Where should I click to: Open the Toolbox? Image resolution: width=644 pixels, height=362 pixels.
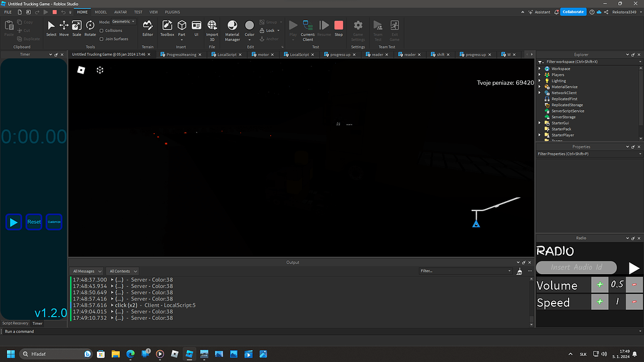pyautogui.click(x=167, y=28)
